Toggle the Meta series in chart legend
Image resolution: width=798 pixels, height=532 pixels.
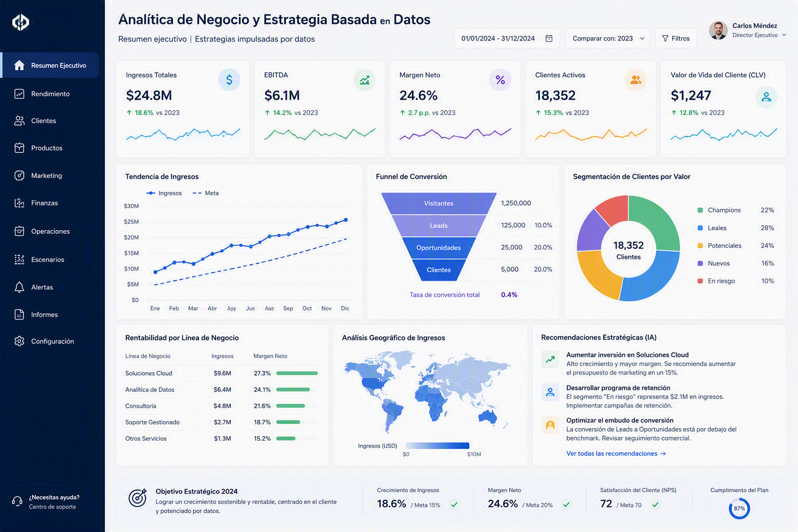(x=206, y=193)
